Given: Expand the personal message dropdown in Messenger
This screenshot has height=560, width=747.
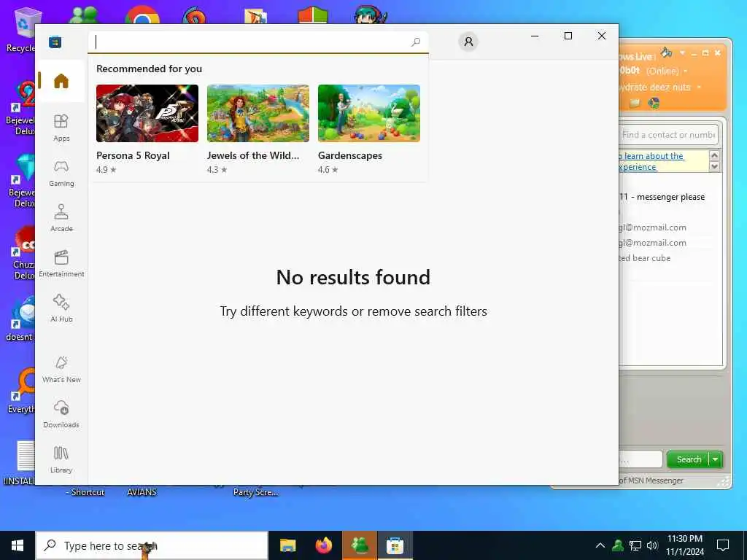Looking at the screenshot, I should [x=699, y=87].
